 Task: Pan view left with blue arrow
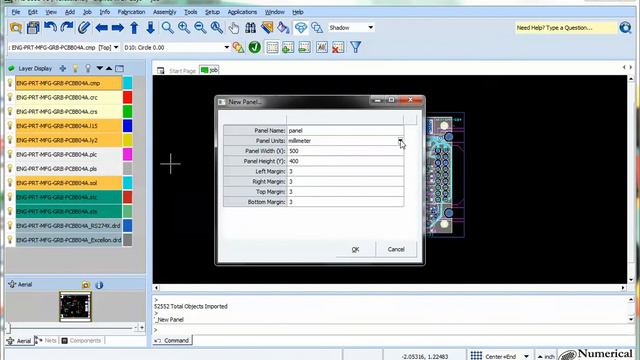pyautogui.click(x=101, y=28)
